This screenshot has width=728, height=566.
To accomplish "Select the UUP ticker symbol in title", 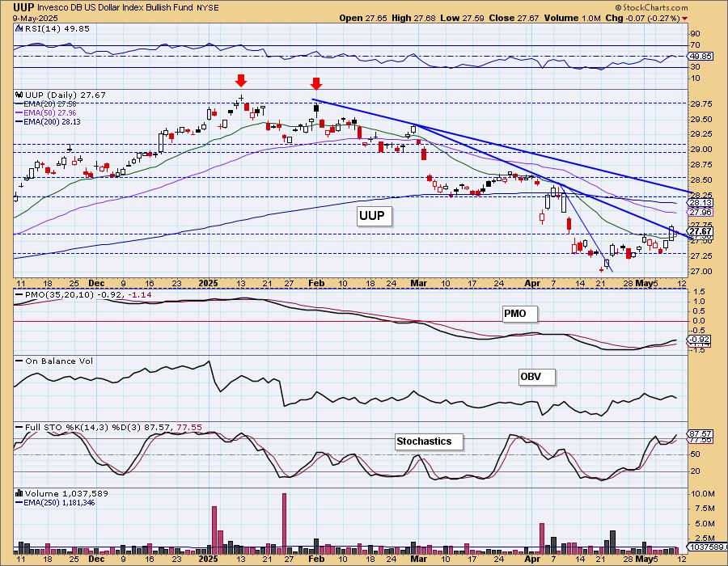I will 23,7.
